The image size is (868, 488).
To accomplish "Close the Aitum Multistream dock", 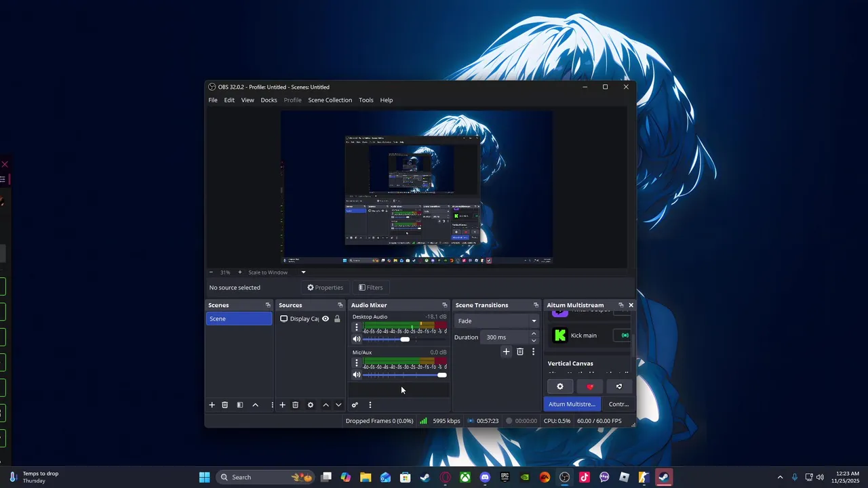I will pyautogui.click(x=631, y=305).
